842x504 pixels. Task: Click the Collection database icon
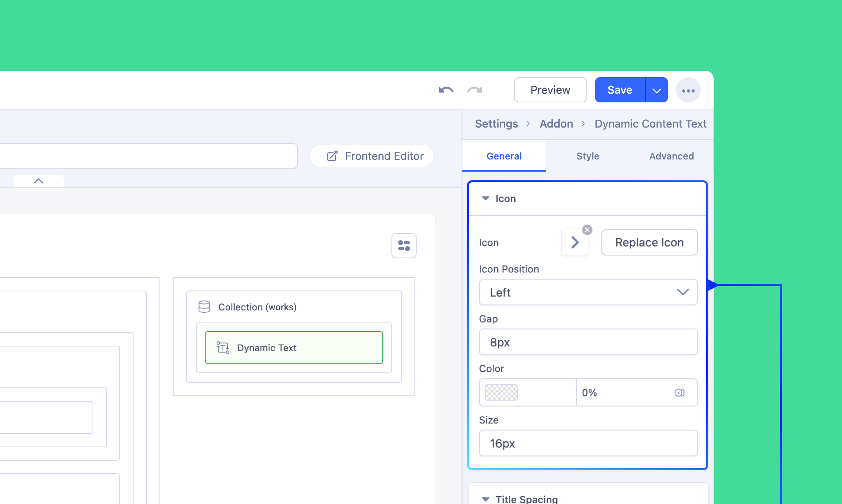[x=204, y=307]
